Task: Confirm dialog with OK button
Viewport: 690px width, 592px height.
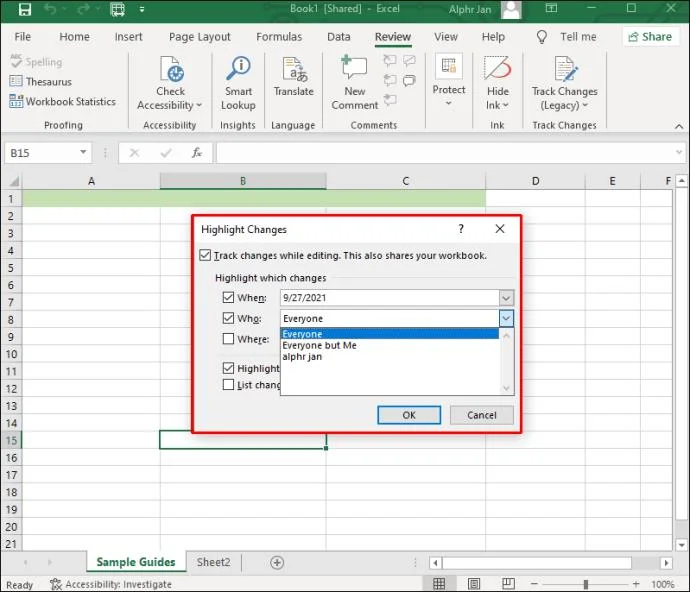Action: click(x=409, y=415)
